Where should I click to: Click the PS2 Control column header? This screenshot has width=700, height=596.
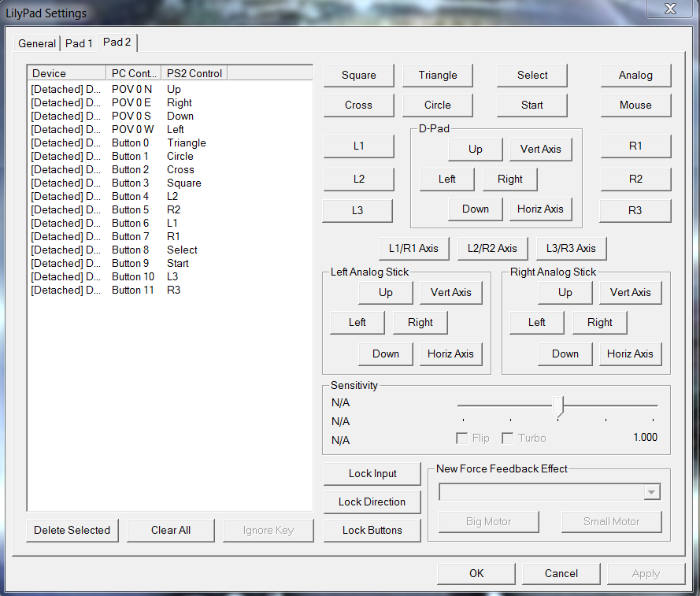click(x=194, y=73)
